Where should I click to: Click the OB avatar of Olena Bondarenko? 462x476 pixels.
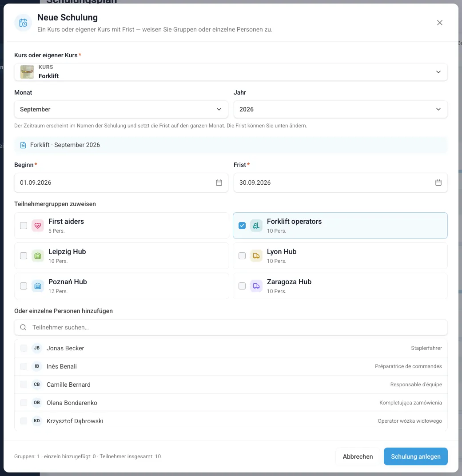37,403
